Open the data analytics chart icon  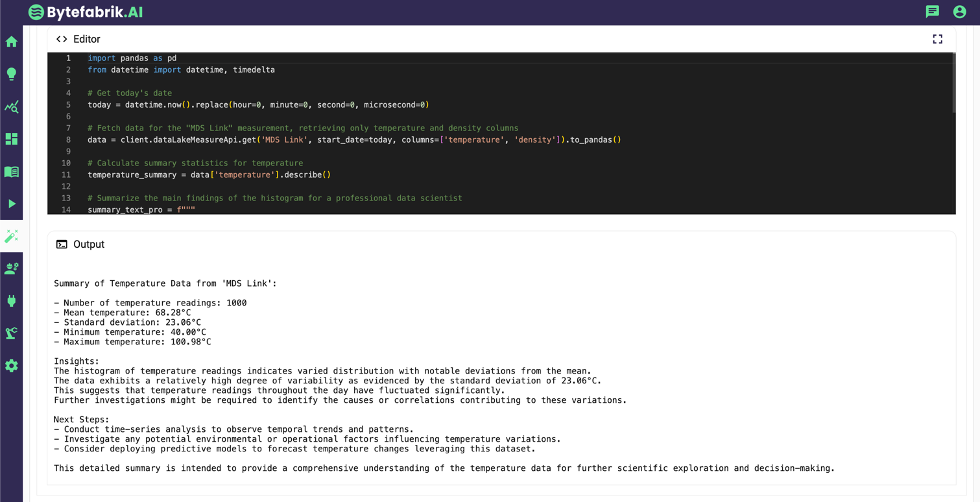[11, 106]
